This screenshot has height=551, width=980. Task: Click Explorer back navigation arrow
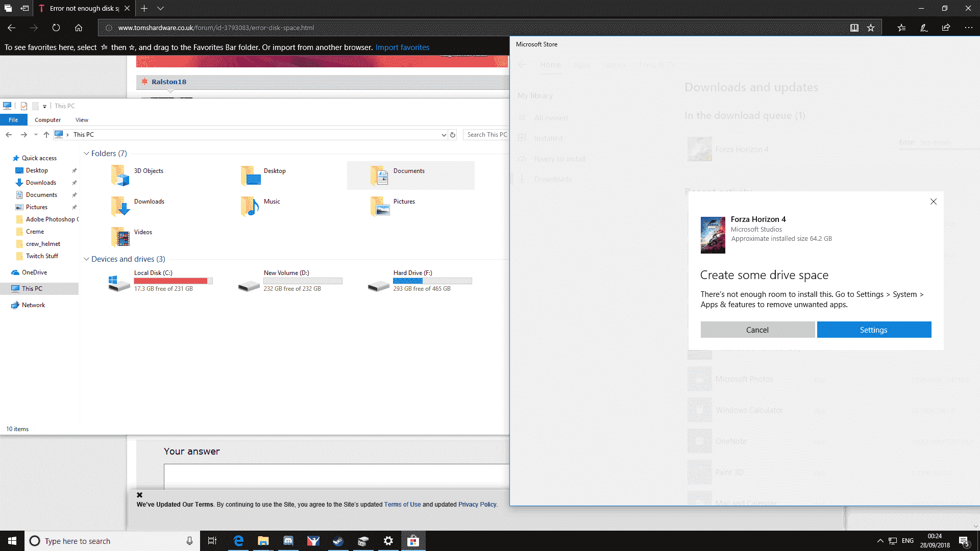[9, 135]
